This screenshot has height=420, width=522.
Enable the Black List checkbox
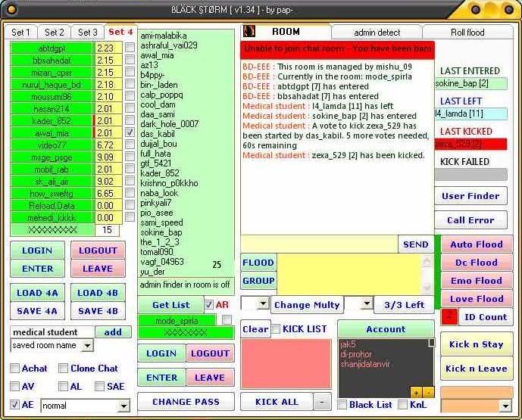[x=342, y=405]
